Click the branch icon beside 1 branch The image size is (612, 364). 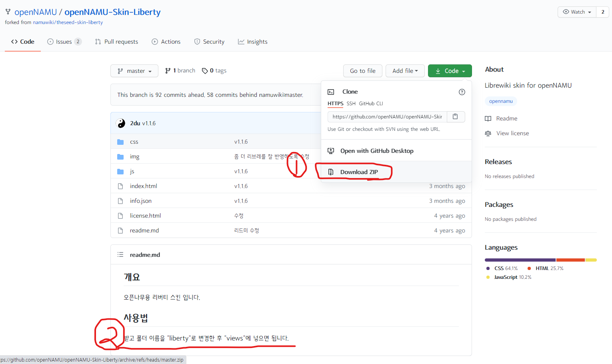[168, 71]
